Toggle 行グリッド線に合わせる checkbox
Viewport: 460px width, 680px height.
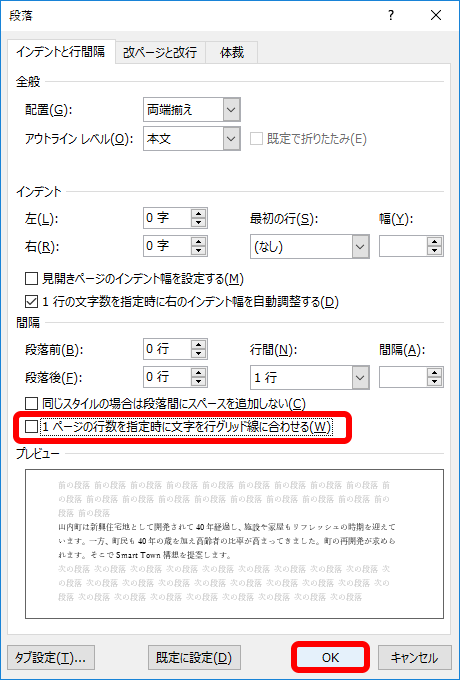[31, 428]
